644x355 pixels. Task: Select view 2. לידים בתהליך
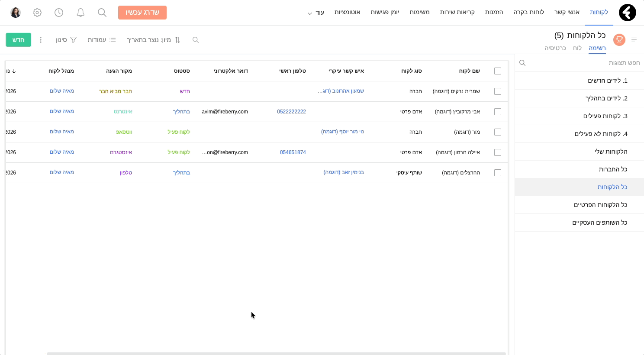click(580, 98)
